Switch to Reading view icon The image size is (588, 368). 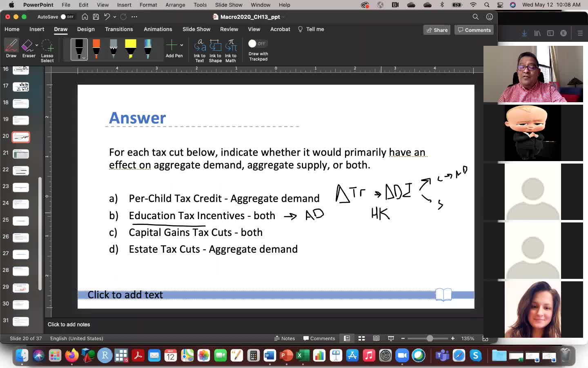click(376, 339)
